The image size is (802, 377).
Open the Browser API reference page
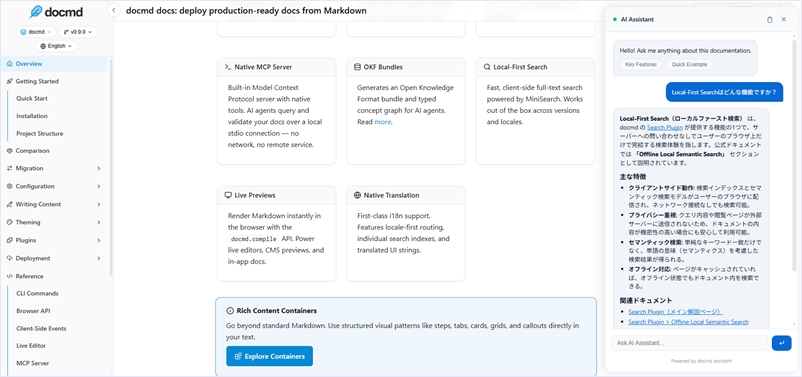click(x=33, y=311)
